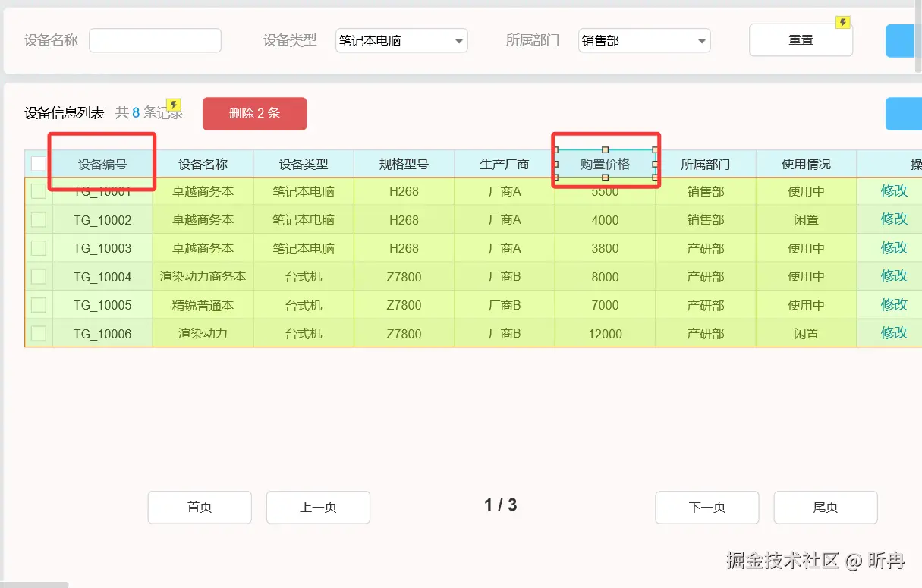This screenshot has height=588, width=922.
Task: Click the red 删除 2 条 button
Action: click(254, 114)
